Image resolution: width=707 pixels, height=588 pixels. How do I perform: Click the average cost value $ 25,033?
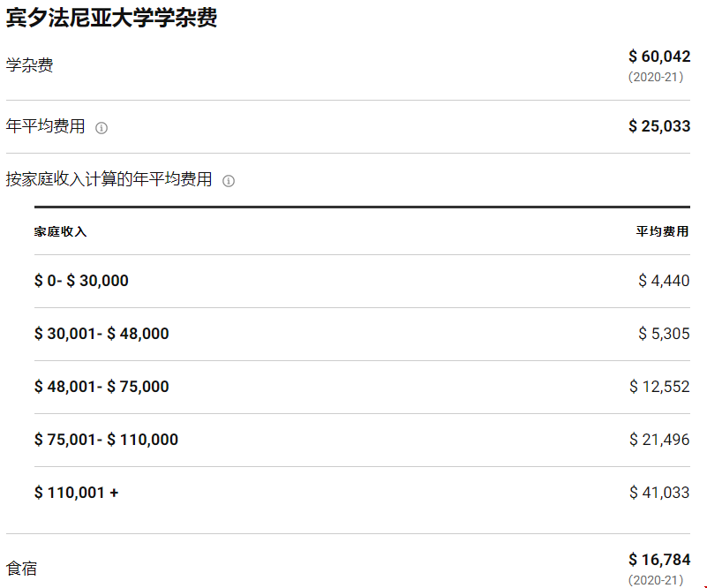(659, 125)
